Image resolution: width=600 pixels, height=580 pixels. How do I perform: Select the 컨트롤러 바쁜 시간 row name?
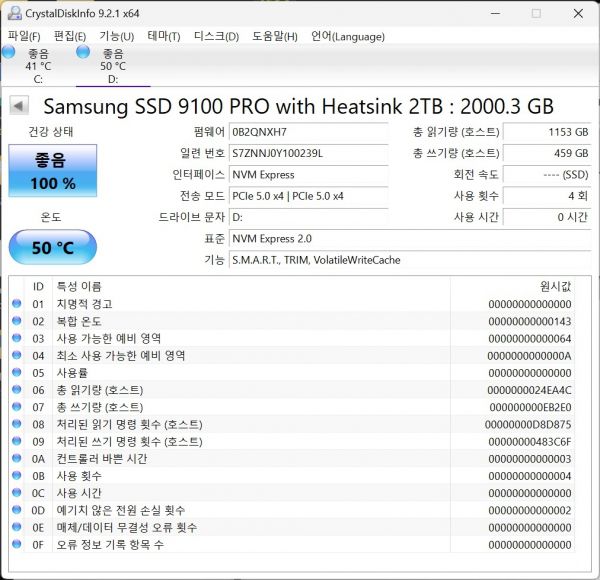click(101, 458)
